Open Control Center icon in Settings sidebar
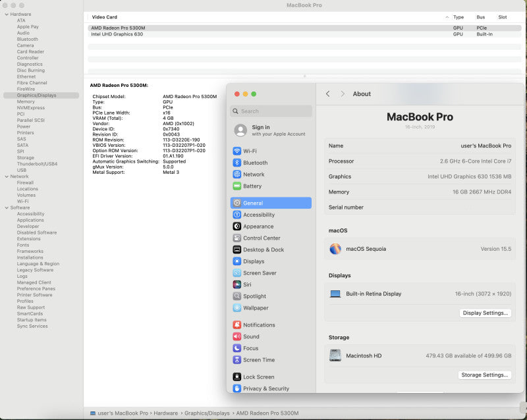Image resolution: width=527 pixels, height=420 pixels. (x=237, y=238)
